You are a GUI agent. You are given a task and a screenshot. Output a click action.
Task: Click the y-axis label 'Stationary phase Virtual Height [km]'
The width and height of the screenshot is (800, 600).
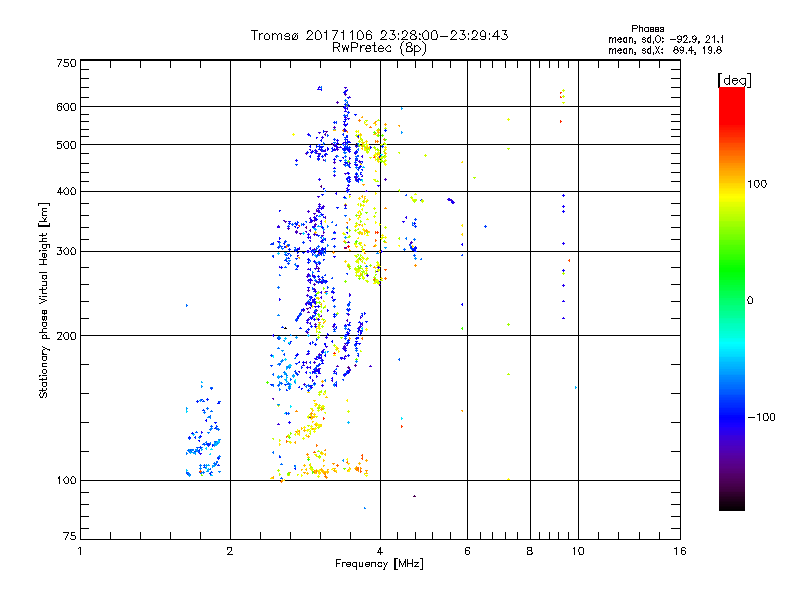click(x=43, y=301)
